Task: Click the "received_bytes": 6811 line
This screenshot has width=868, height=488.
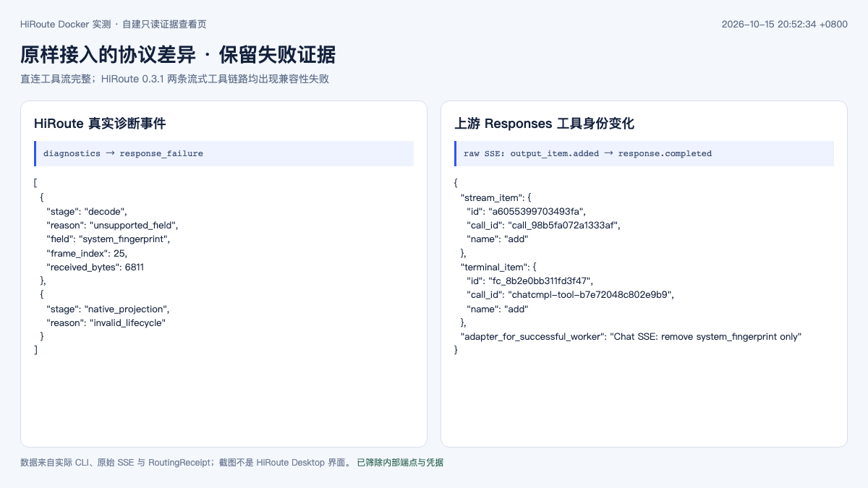Action: tap(95, 267)
